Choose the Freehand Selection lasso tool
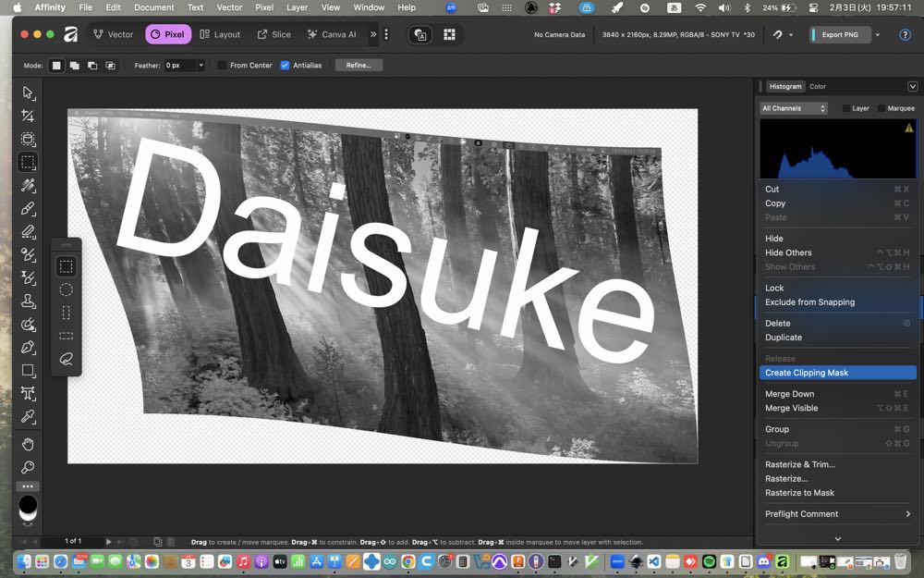924x578 pixels. click(67, 359)
